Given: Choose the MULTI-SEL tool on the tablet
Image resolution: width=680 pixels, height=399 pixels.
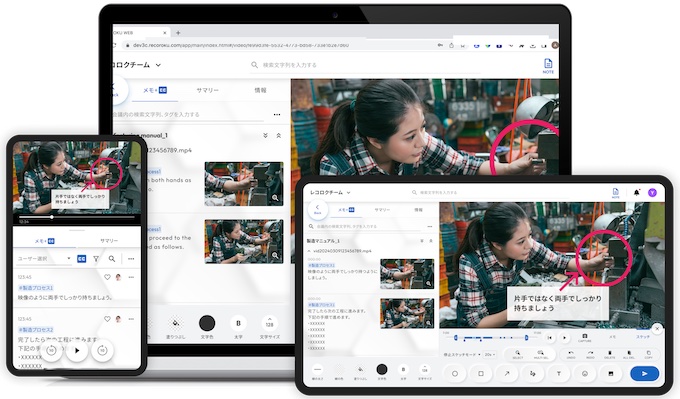Looking at the screenshot, I should [540, 354].
